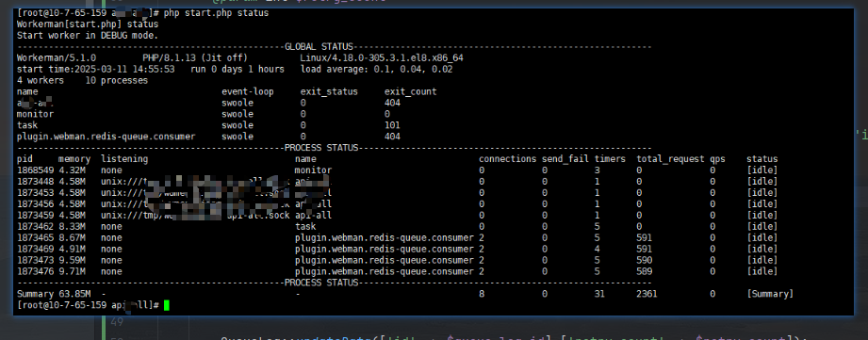Click the start time 2025-03-11 14:55:53

click(96, 69)
